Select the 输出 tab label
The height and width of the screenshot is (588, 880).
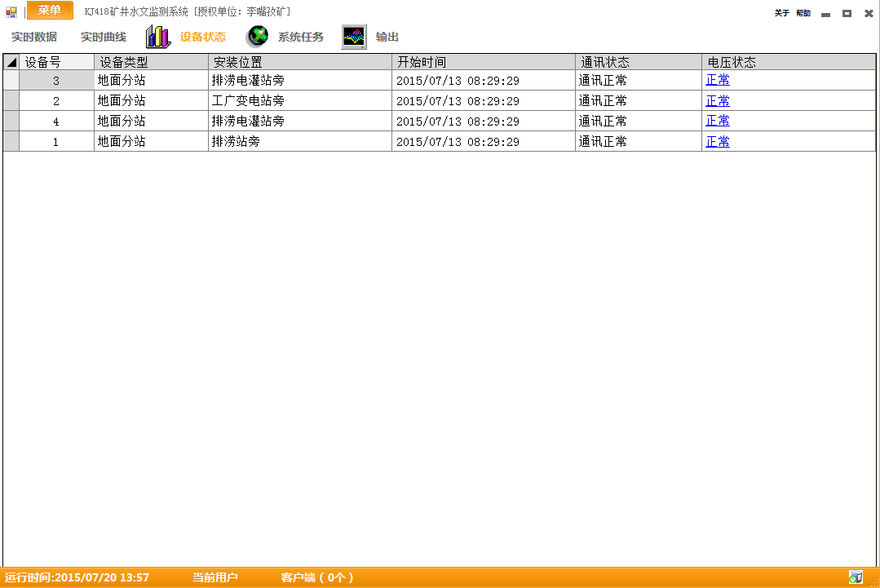pos(387,38)
